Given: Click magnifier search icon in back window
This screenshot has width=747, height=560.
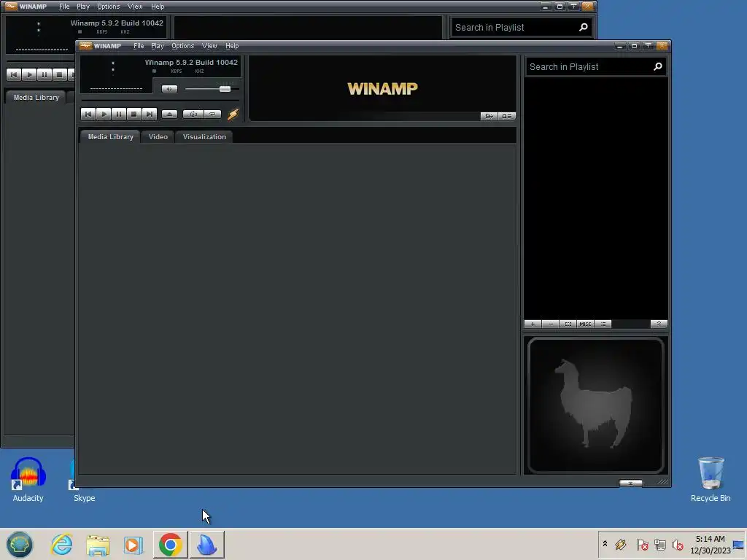Looking at the screenshot, I should click(584, 27).
